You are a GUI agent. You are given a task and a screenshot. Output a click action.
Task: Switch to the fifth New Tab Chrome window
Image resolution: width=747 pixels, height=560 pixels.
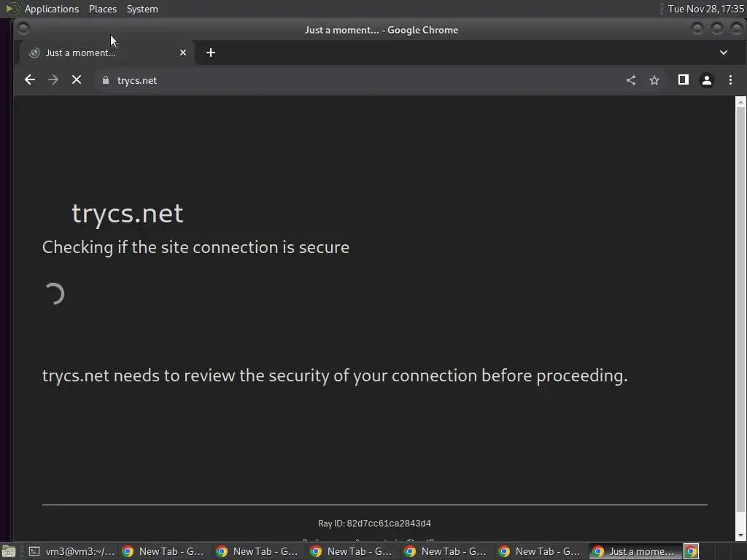pyautogui.click(x=541, y=551)
